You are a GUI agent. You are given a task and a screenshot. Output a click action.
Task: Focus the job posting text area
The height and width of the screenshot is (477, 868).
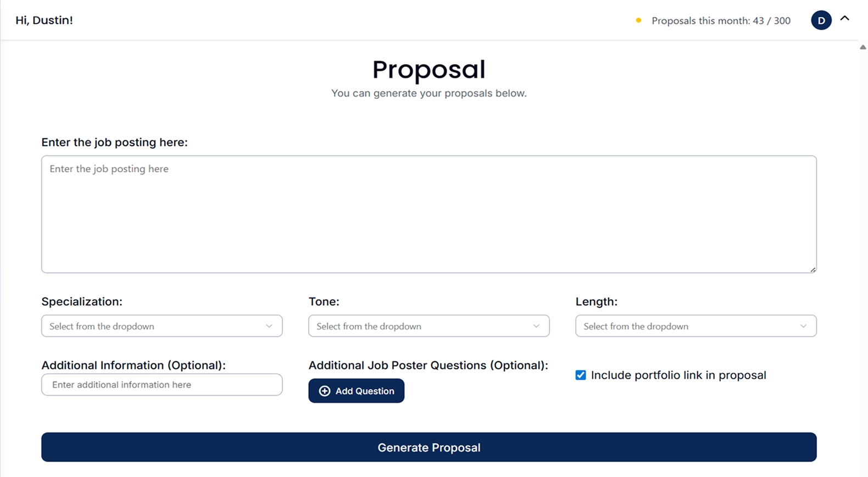[429, 214]
